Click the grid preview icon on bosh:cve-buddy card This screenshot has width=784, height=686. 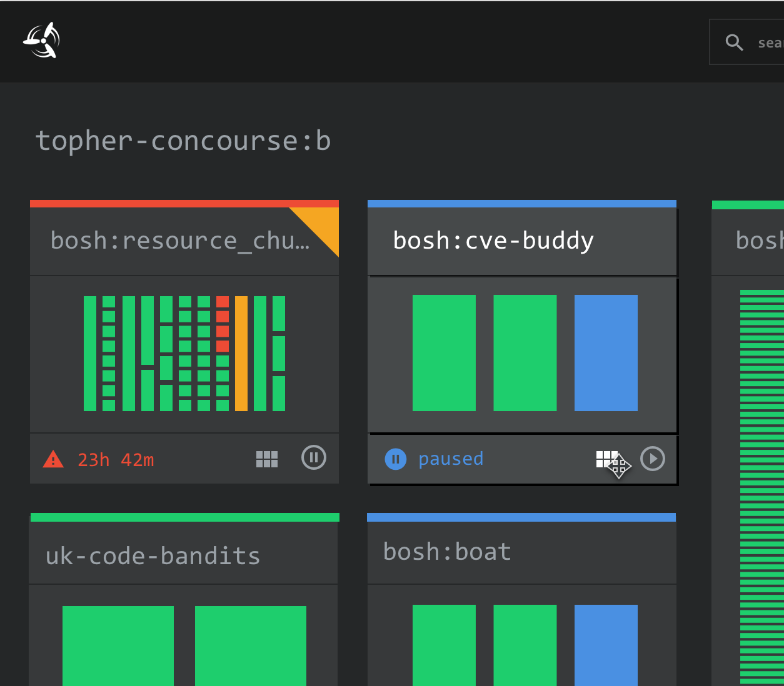605,459
